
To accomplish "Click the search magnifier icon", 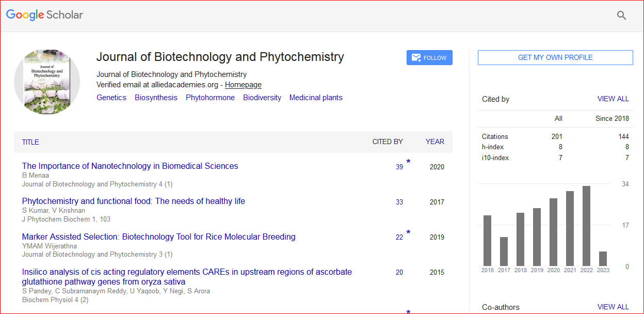I will coord(621,15).
